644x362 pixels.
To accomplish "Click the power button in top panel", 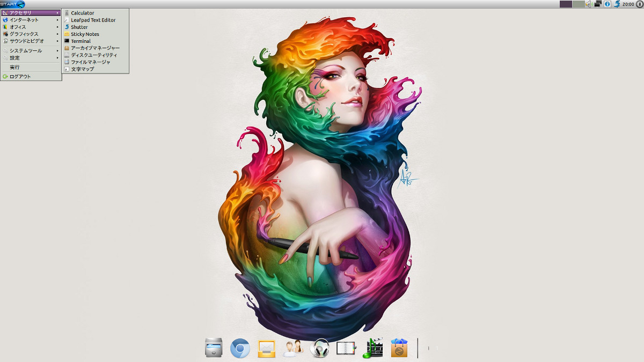I will (639, 4).
